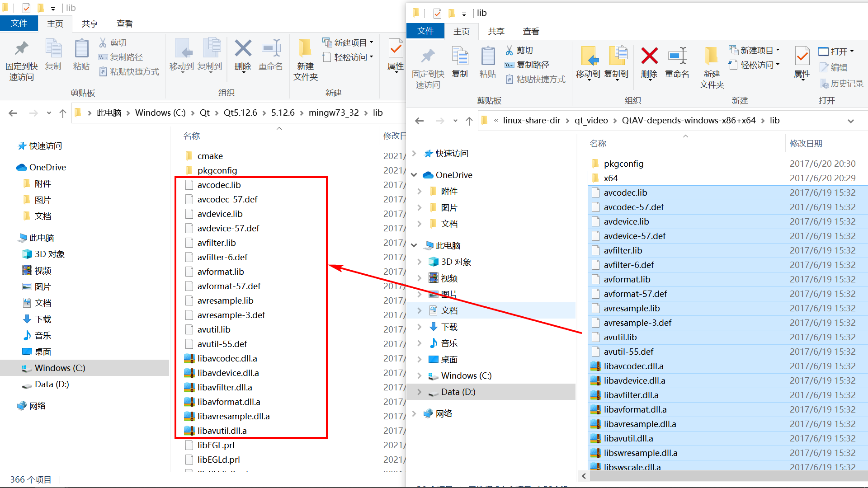
Task: Click qt_video breadcrumb in right address bar
Action: (591, 120)
